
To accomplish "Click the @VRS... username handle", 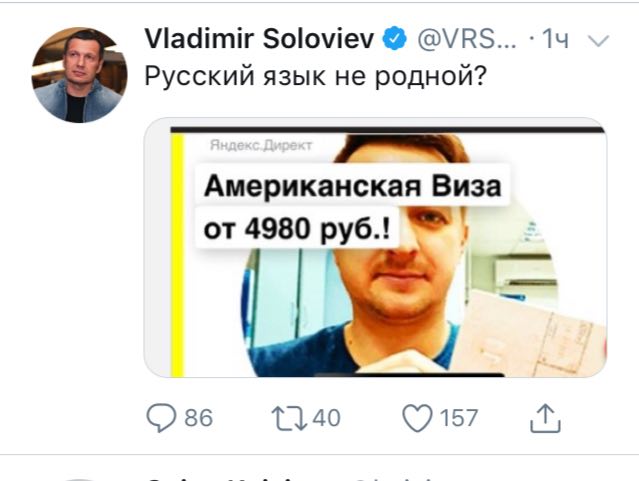I will [x=467, y=39].
